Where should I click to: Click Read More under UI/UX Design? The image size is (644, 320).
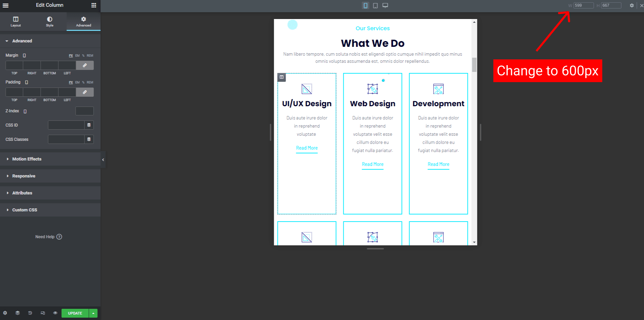pos(307,148)
